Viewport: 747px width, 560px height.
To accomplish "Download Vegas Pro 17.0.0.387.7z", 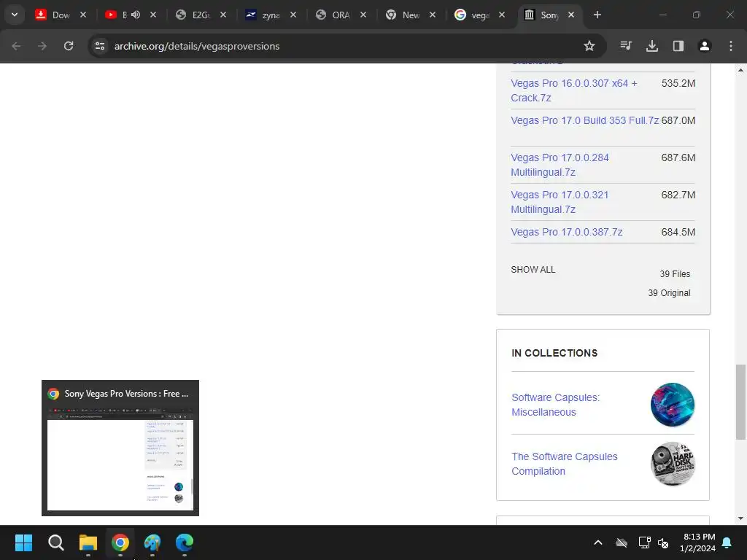I will coord(566,232).
